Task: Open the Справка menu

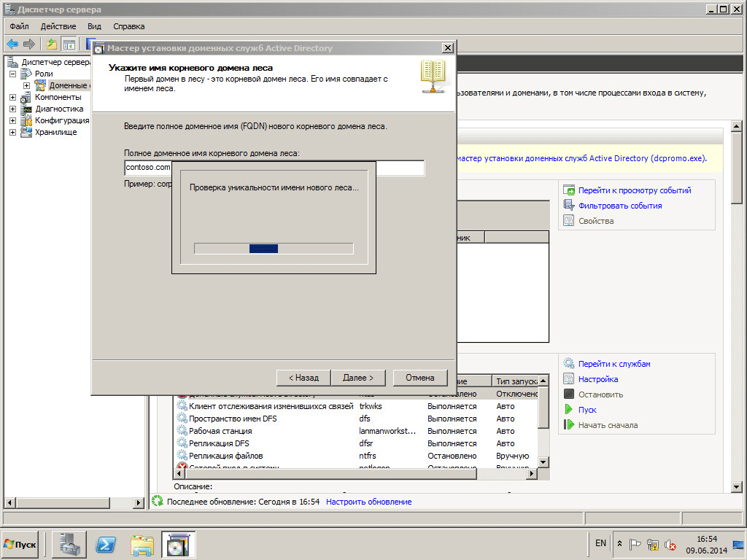Action: 129,26
